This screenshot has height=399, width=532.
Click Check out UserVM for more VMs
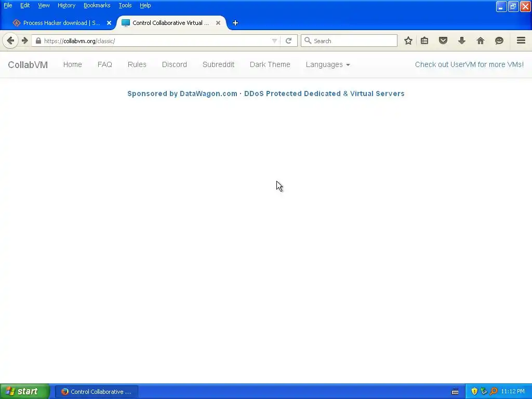(469, 64)
